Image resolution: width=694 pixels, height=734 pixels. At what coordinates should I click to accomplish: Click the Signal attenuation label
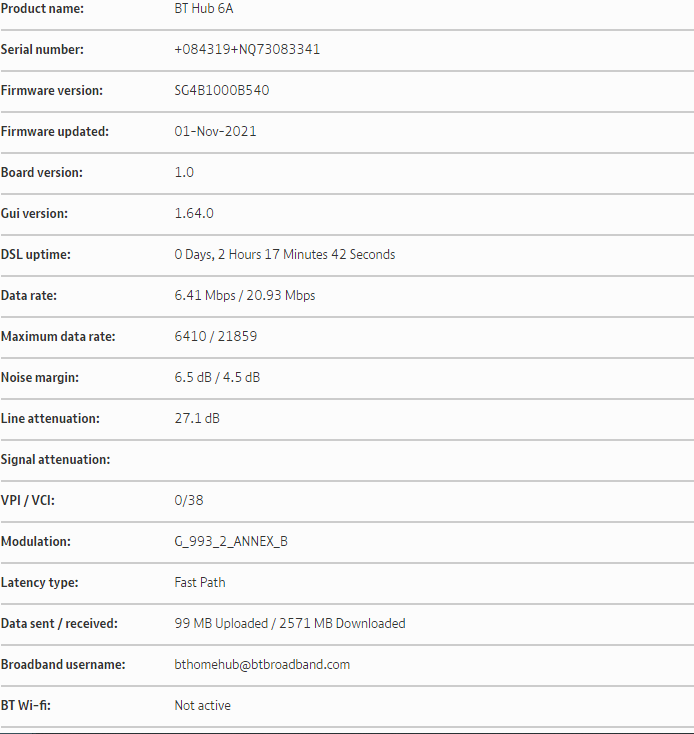point(55,459)
